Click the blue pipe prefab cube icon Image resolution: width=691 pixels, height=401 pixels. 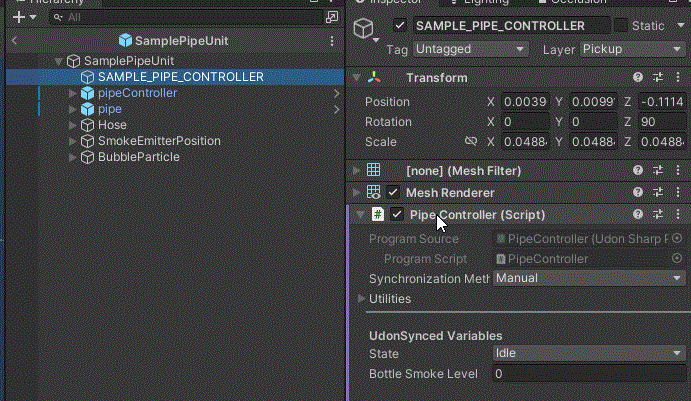click(87, 109)
